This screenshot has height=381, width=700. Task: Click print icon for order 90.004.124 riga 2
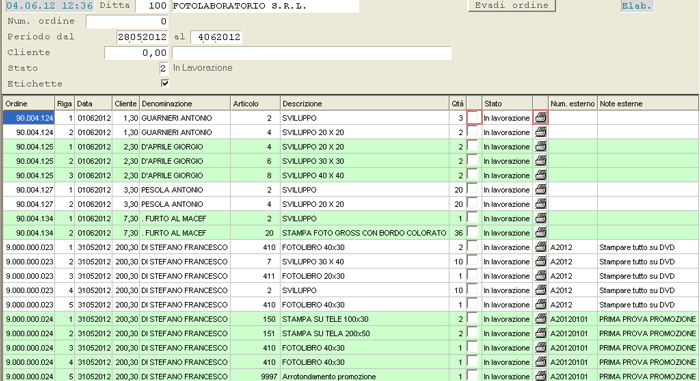point(541,132)
